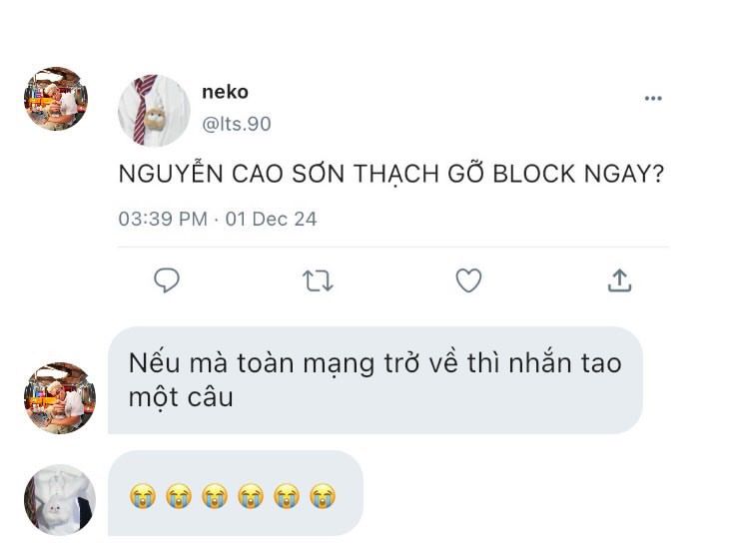Open the small barista avatar beside the tweet
732x560 pixels.
[x=56, y=99]
